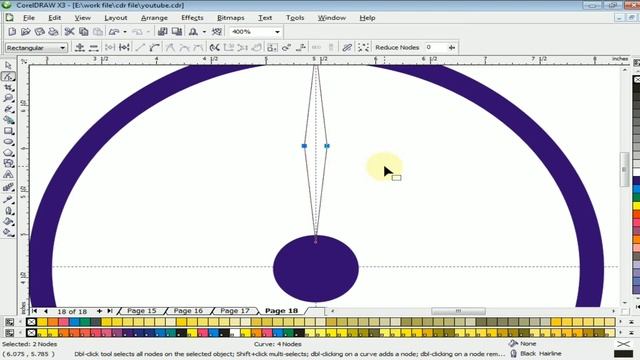Open the Effects menu
Screen dimensions: 640x360
click(x=192, y=18)
